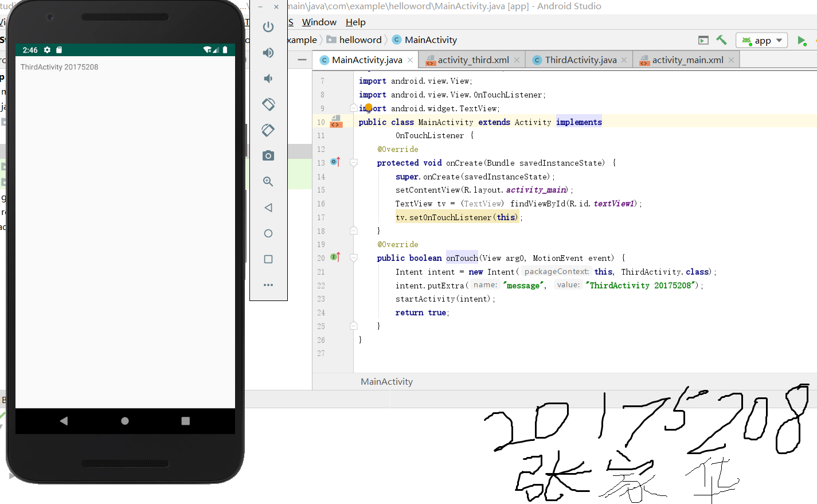Tap the phone screen Home navigation button
Viewport: 817px width, 504px height.
125,421
